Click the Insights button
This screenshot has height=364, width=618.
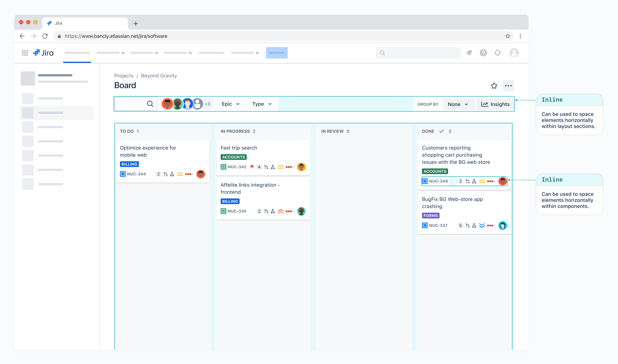pyautogui.click(x=495, y=104)
